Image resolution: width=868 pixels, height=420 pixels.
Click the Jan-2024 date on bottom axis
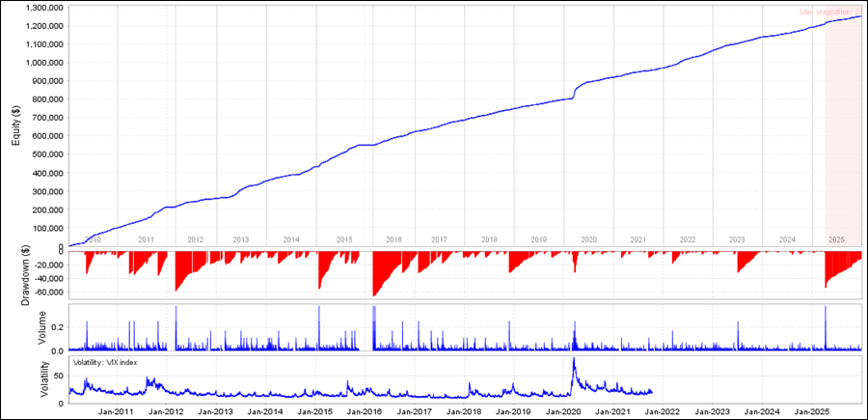point(760,413)
